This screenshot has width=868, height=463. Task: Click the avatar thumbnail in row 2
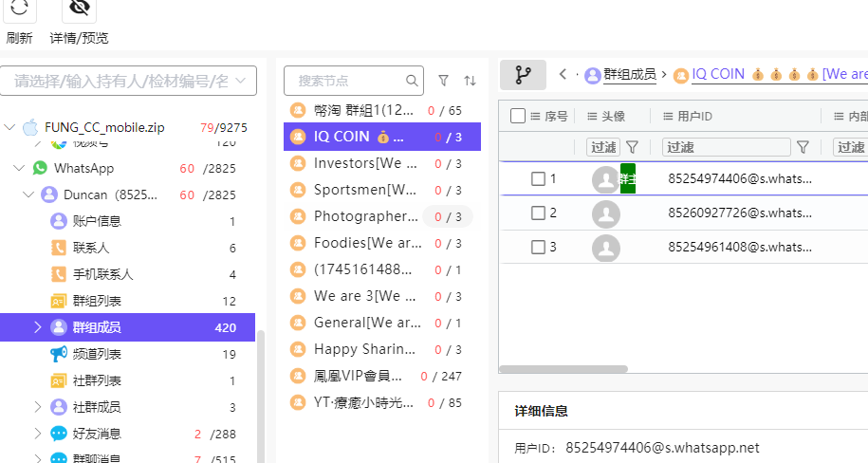tap(605, 214)
